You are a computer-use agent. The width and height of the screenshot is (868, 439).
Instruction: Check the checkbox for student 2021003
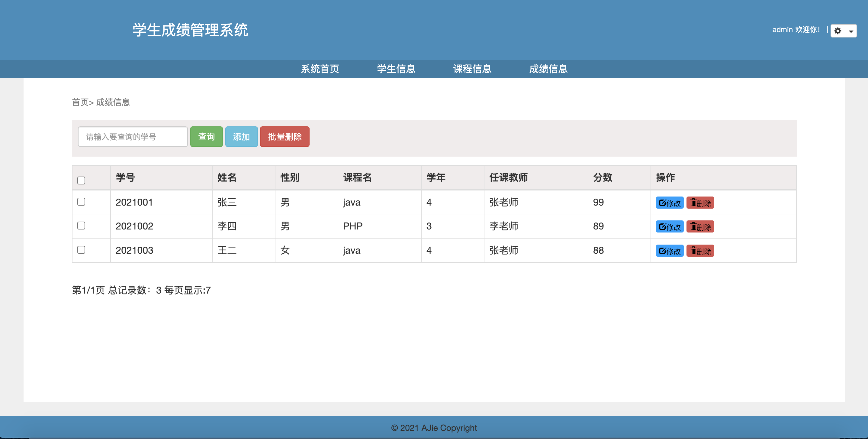[81, 250]
